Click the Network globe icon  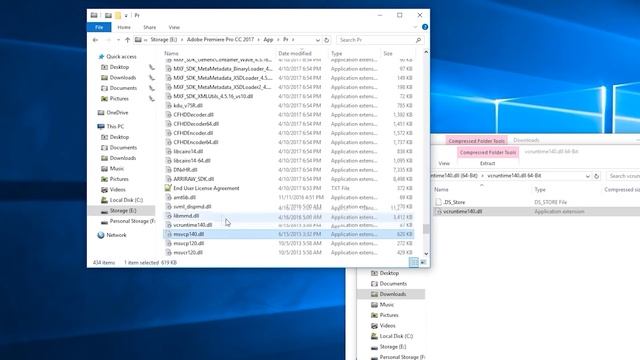click(x=101, y=235)
